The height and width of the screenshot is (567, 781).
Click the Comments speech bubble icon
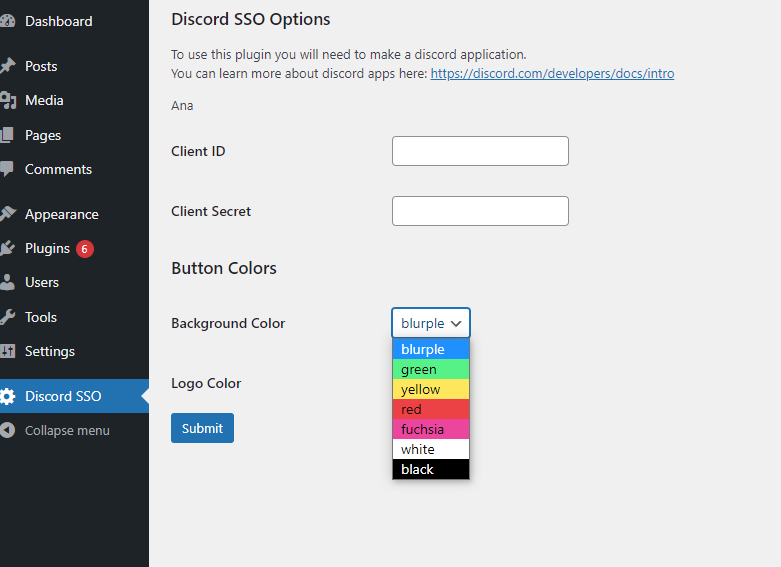[x=7, y=169]
